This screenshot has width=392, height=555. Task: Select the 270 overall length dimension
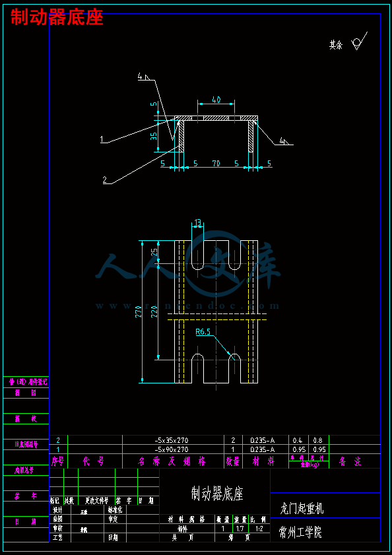137,312
